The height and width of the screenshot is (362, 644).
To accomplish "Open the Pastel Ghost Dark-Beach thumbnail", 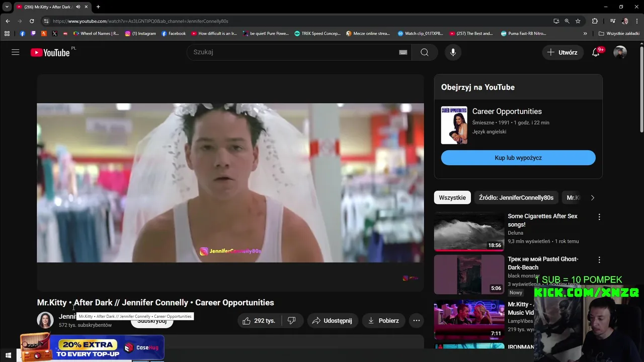I will point(469,274).
